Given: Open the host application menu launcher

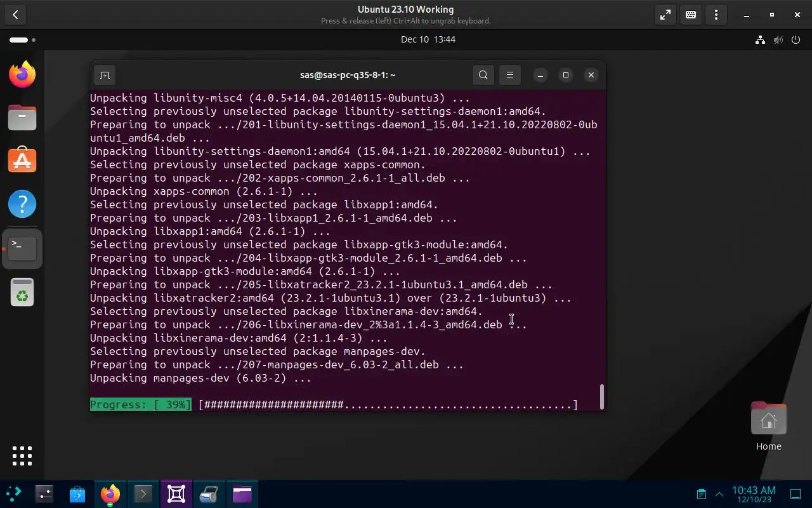Looking at the screenshot, I should tap(14, 493).
